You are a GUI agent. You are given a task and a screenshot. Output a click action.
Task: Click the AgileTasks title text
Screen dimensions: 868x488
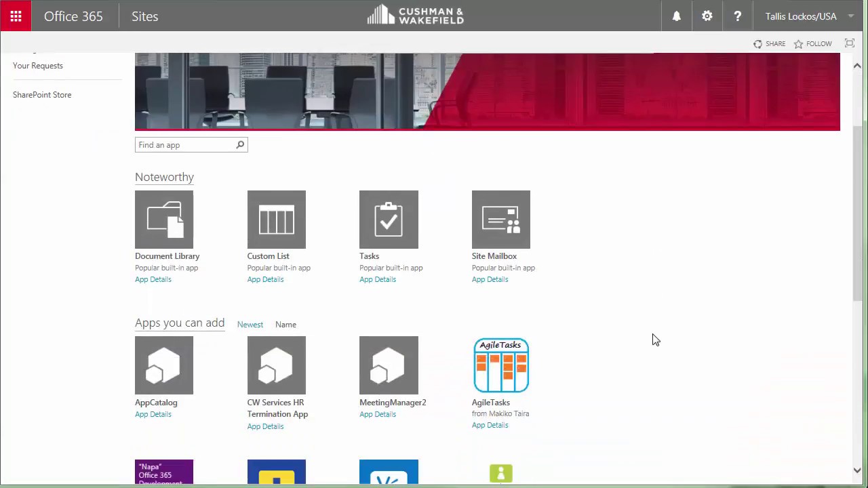point(491,403)
